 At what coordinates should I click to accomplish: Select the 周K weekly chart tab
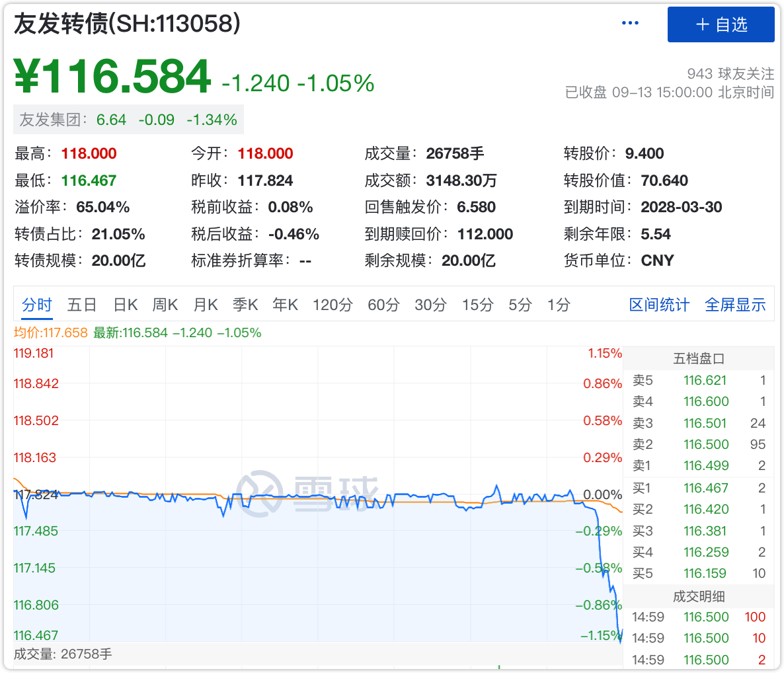tap(165, 305)
